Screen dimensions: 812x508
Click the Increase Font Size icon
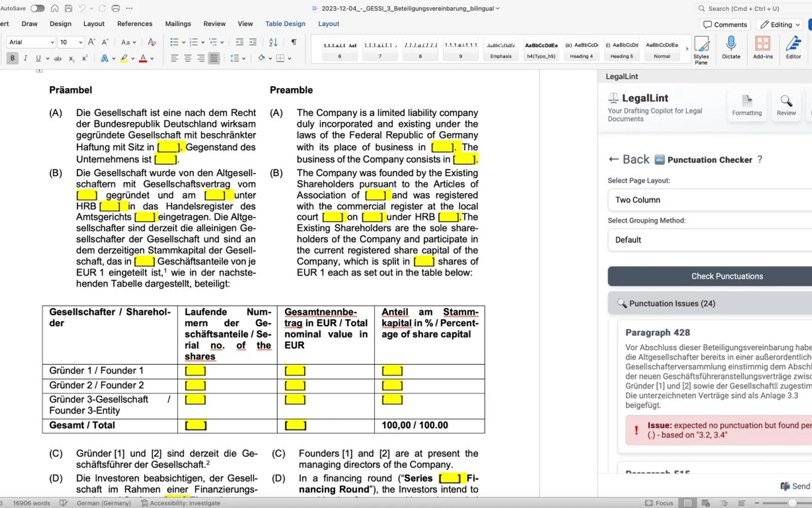(91, 42)
